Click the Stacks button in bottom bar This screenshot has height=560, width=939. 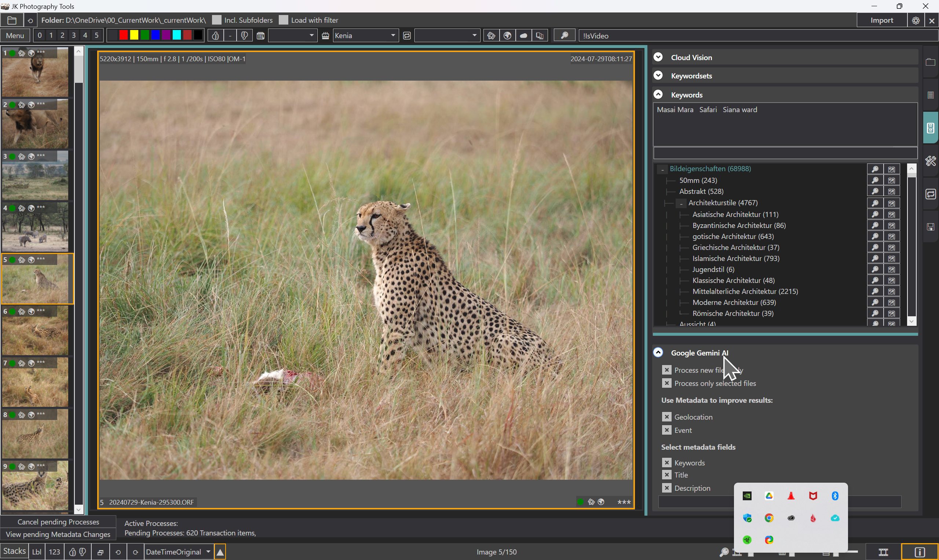pos(14,551)
